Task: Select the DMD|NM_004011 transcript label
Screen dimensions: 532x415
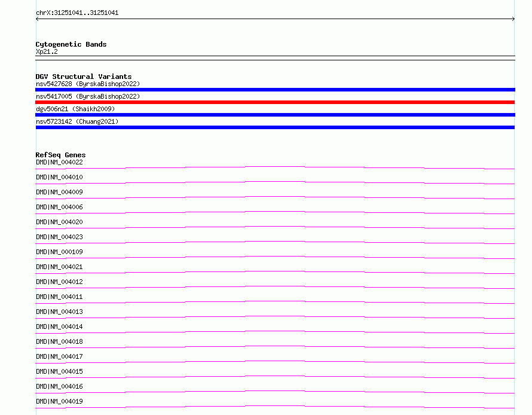Action: point(59,297)
